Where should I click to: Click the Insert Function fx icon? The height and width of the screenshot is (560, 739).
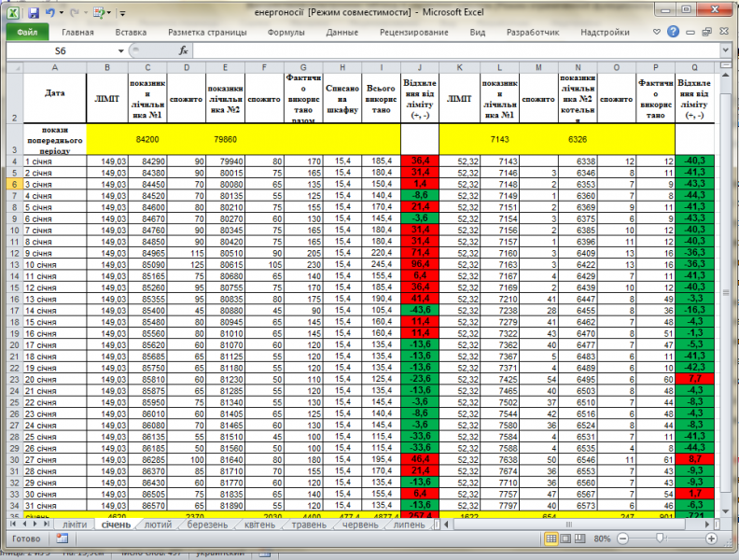point(184,50)
